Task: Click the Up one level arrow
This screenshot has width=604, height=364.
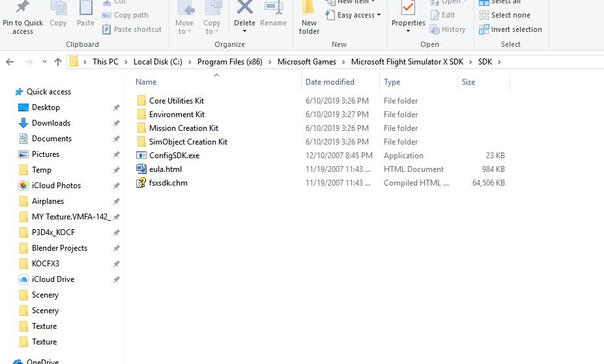Action: point(58,62)
